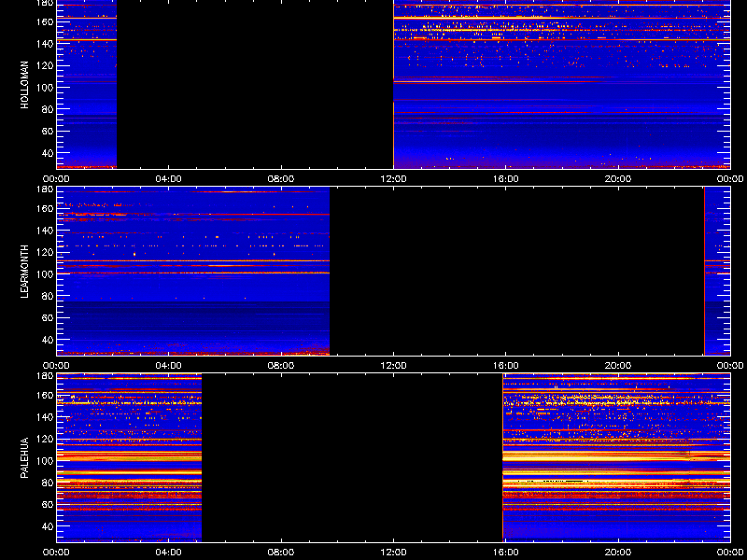Viewport: 747px width, 560px height.
Task: Select the Holloman plot's 20:00 time label
Action: click(618, 179)
